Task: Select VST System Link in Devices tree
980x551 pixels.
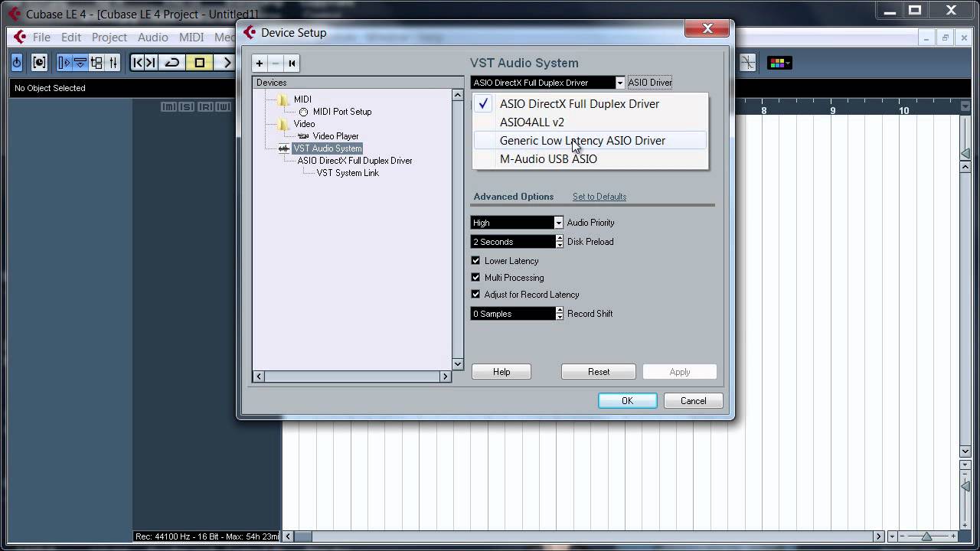Action: pyautogui.click(x=348, y=173)
